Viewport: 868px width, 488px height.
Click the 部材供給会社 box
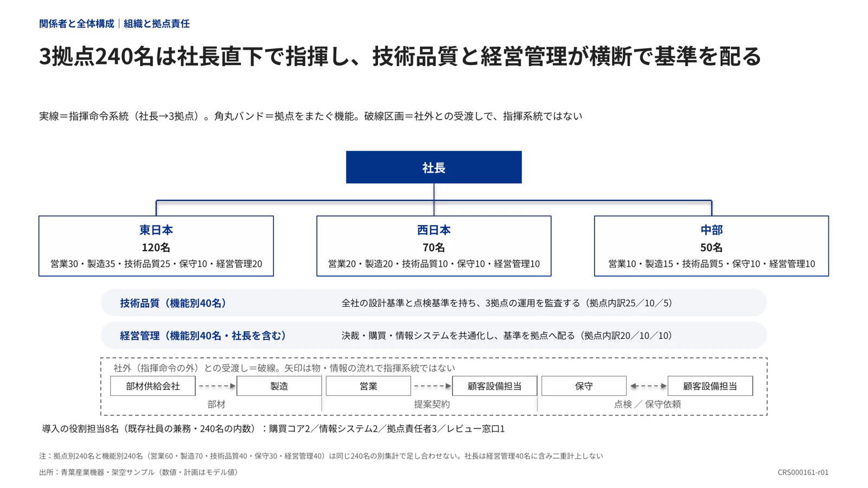pyautogui.click(x=152, y=386)
